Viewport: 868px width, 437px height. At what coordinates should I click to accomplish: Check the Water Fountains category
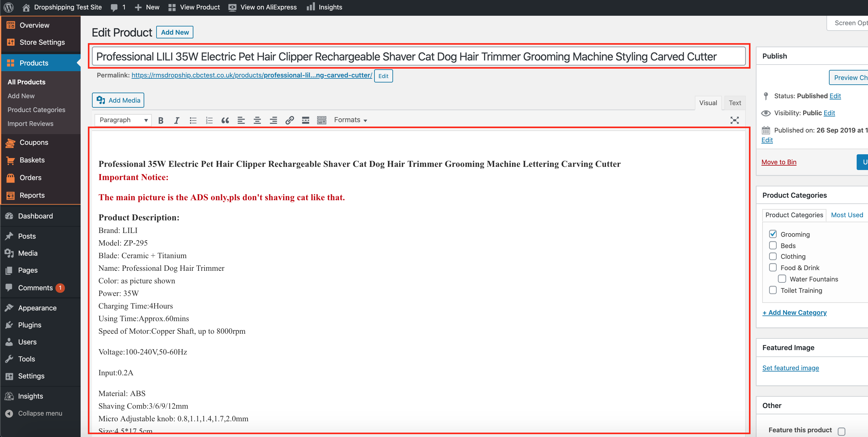(x=782, y=279)
